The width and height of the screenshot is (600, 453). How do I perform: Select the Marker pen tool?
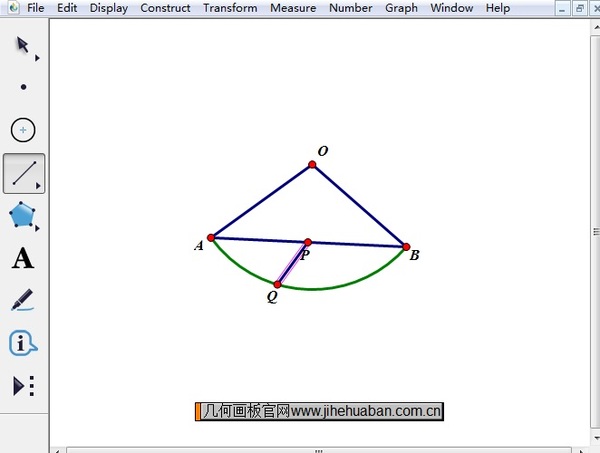(23, 300)
